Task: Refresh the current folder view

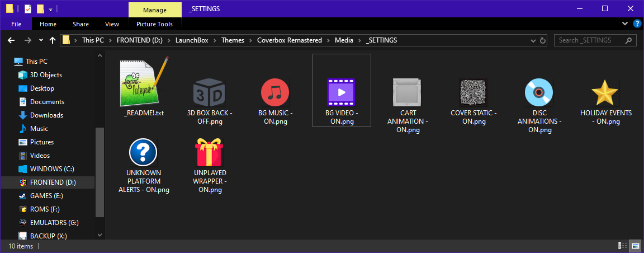Action: coord(543,40)
